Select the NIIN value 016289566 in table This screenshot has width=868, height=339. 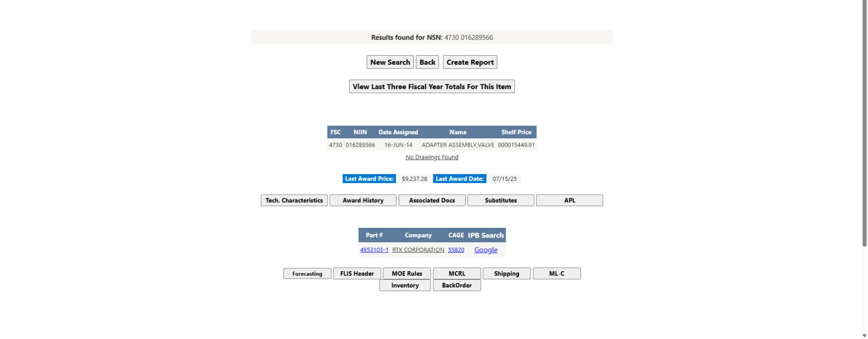point(360,145)
